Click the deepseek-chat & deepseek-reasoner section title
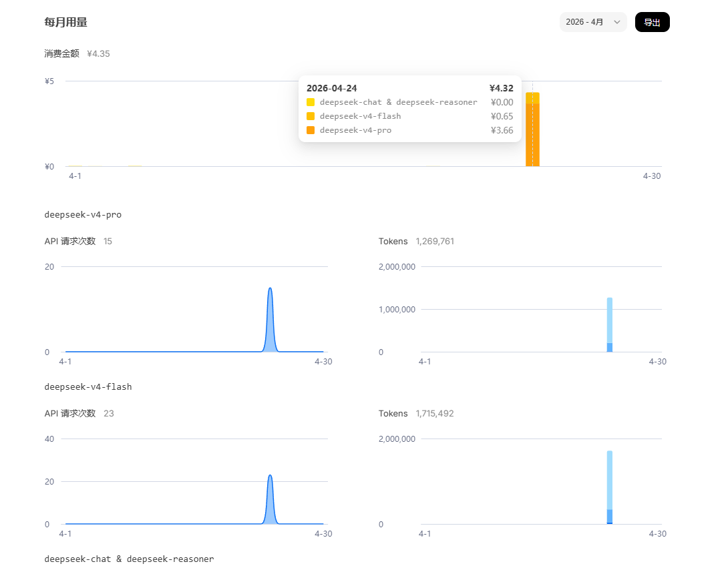The image size is (728, 574). click(129, 559)
